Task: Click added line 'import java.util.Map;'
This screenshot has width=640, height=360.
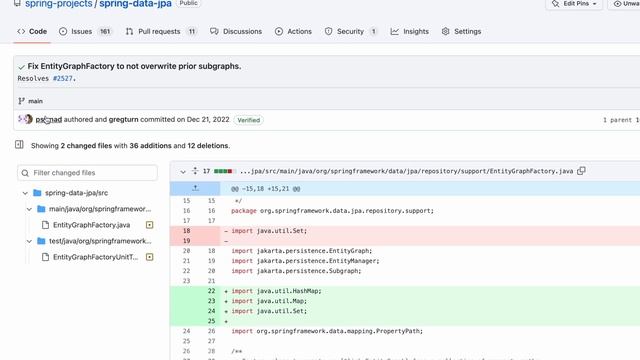Action: pyautogui.click(x=269, y=301)
